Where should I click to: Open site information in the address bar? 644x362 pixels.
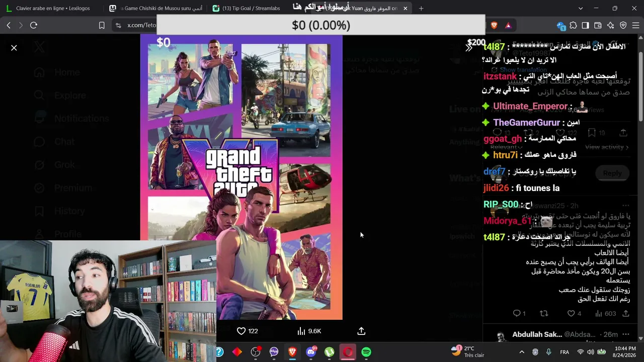point(118,25)
